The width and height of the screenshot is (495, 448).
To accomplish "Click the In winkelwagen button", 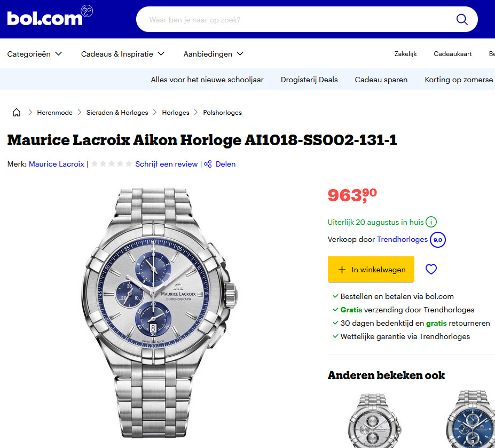I will (371, 269).
